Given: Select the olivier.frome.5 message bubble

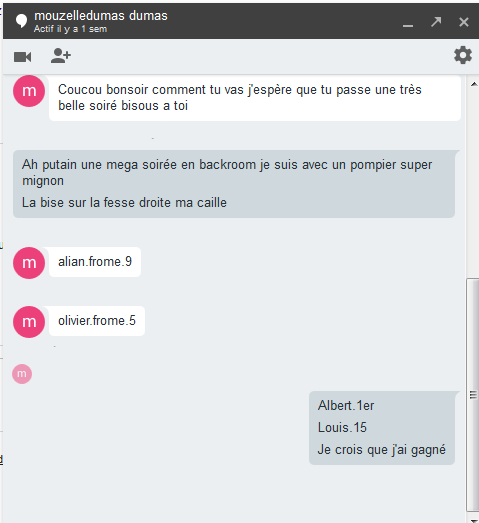Looking at the screenshot, I should tap(97, 321).
